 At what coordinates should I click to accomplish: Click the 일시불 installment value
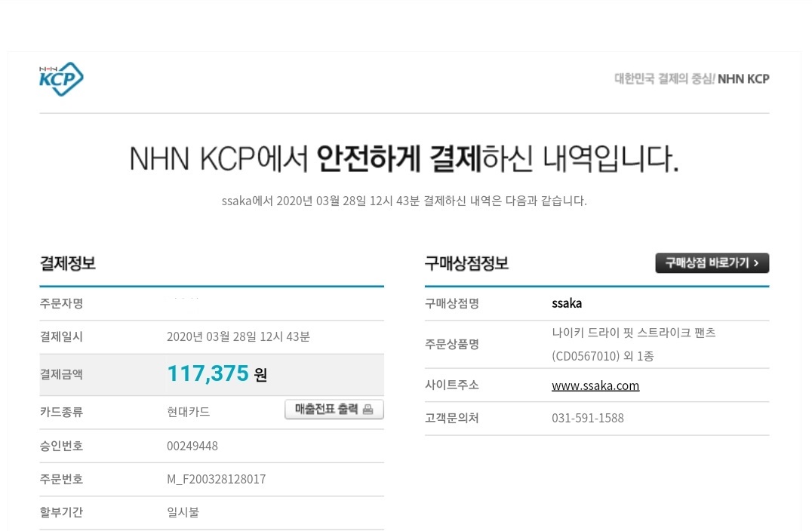tap(183, 512)
